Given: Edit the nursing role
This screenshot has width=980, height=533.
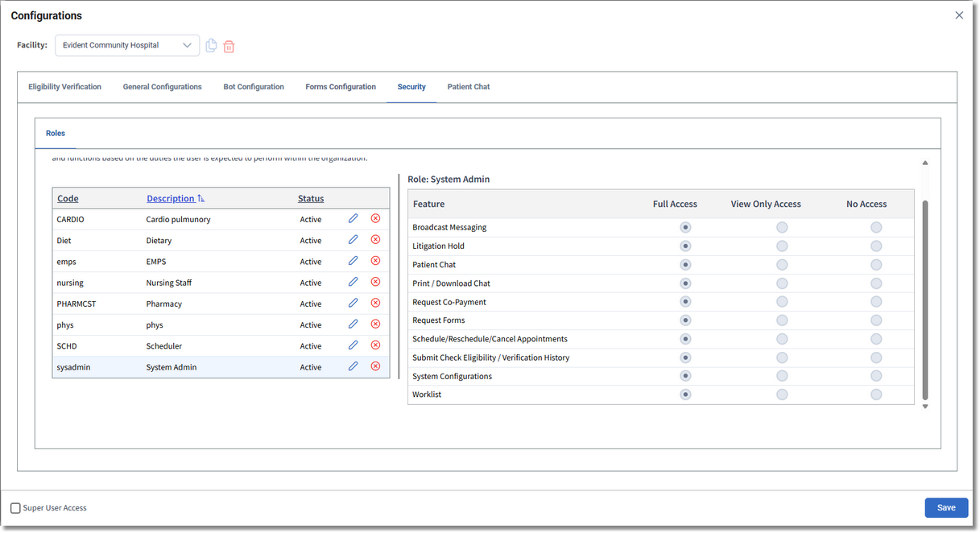Looking at the screenshot, I should pyautogui.click(x=353, y=282).
